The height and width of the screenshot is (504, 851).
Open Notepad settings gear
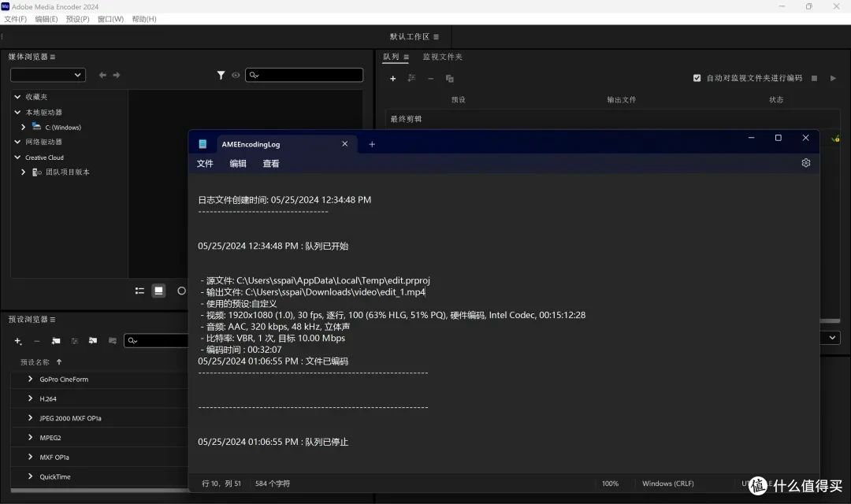click(x=806, y=163)
